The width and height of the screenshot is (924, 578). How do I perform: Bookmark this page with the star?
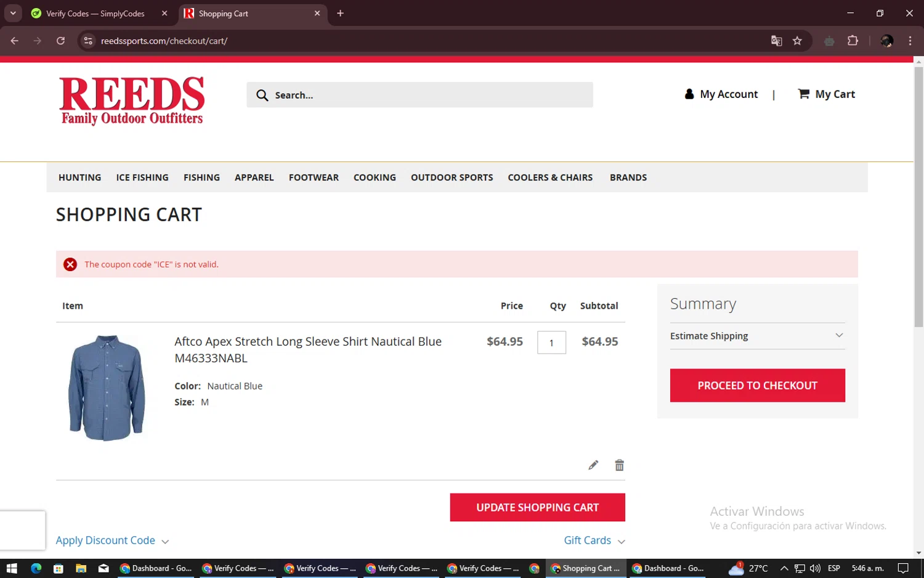[797, 41]
